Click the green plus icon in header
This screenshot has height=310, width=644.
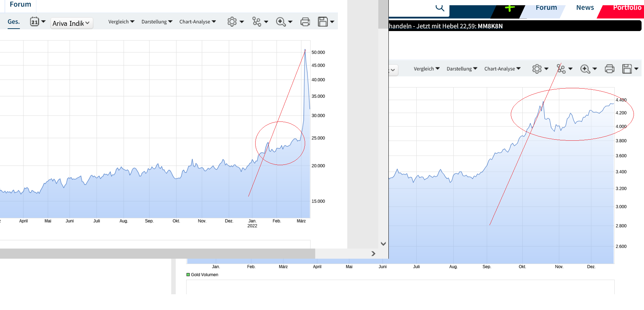(x=510, y=8)
